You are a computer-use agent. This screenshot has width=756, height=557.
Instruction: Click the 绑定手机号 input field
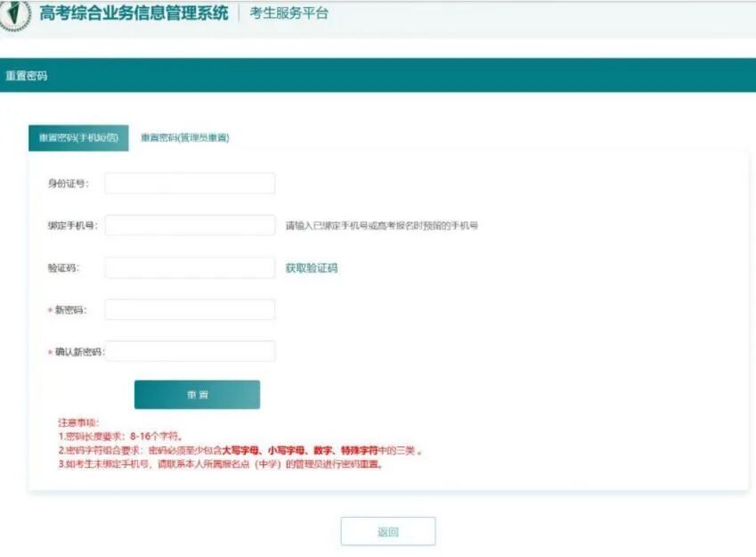tap(190, 224)
